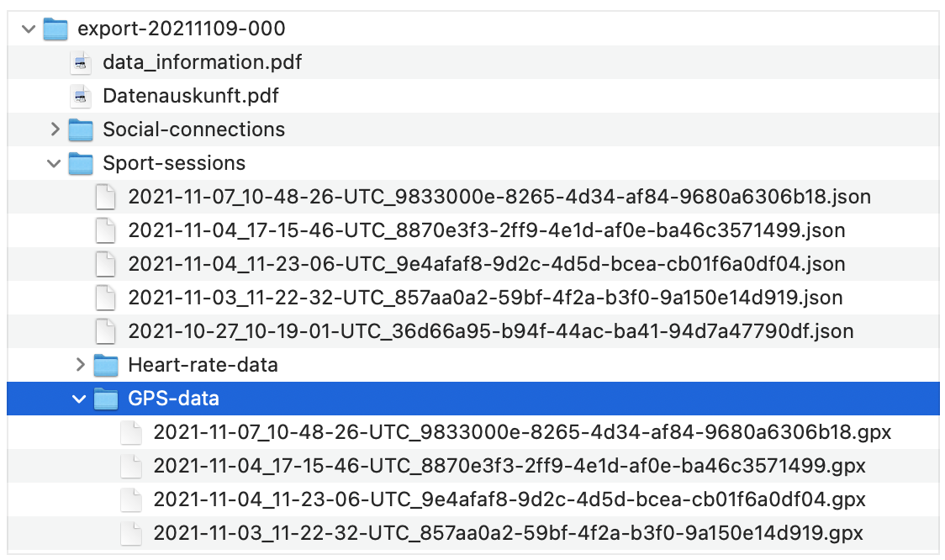The height and width of the screenshot is (560, 945).
Task: Click the data_information.pdf file icon
Action: click(81, 62)
